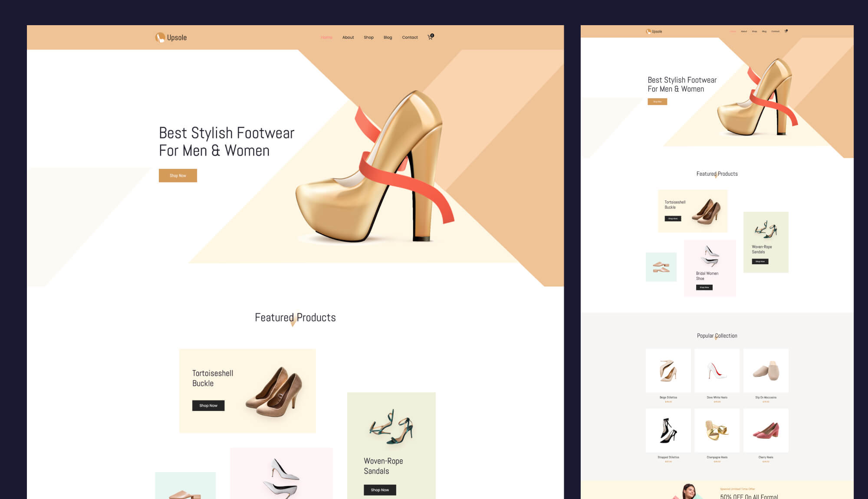Click the Upsole logo in right preview
This screenshot has width=868, height=499.
(654, 31)
